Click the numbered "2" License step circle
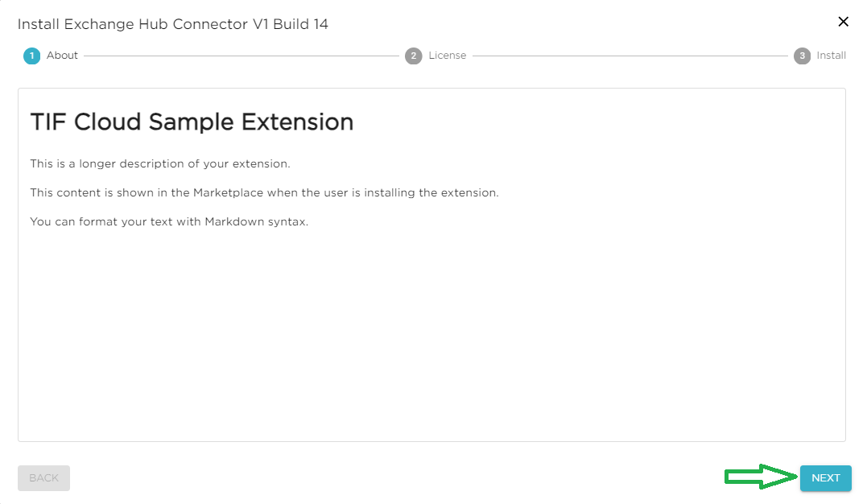The height and width of the screenshot is (504, 867). pos(413,56)
